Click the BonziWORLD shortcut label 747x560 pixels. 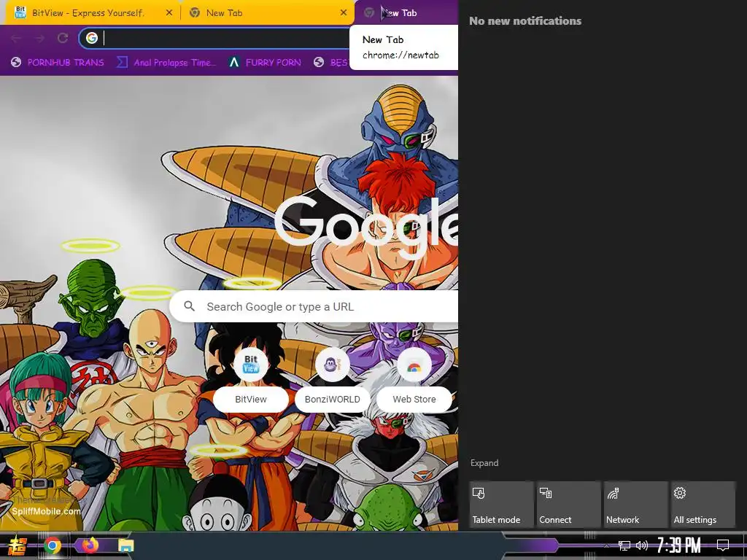pos(332,400)
